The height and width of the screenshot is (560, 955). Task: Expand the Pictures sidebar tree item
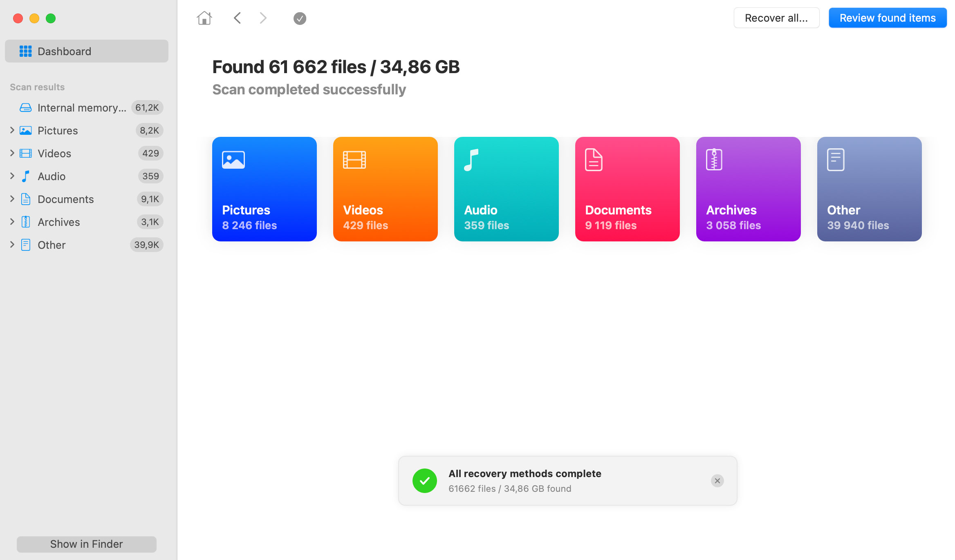(11, 130)
